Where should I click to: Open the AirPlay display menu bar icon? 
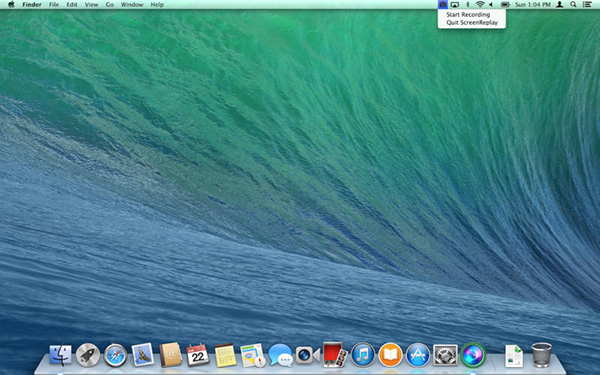pyautogui.click(x=455, y=5)
